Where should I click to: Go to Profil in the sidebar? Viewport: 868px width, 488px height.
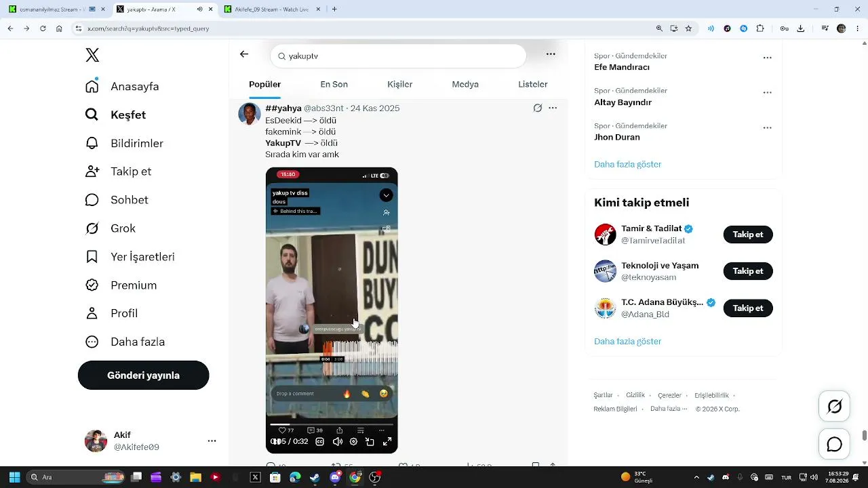pyautogui.click(x=111, y=313)
